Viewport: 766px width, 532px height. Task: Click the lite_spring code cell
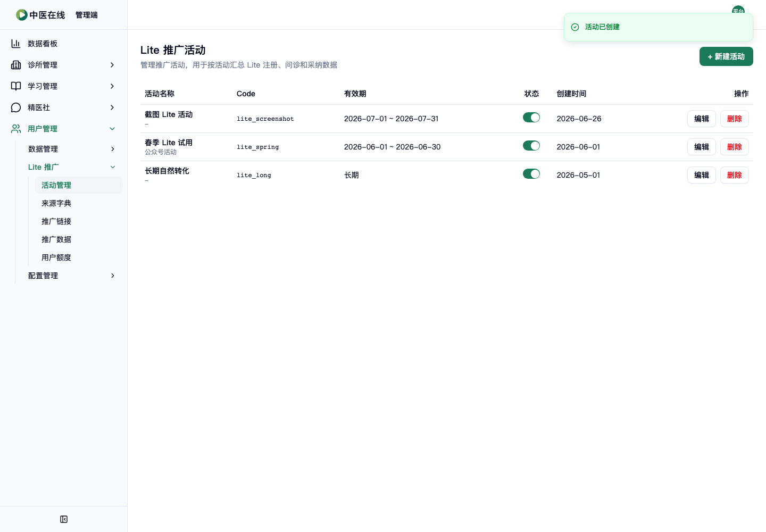[x=258, y=147]
